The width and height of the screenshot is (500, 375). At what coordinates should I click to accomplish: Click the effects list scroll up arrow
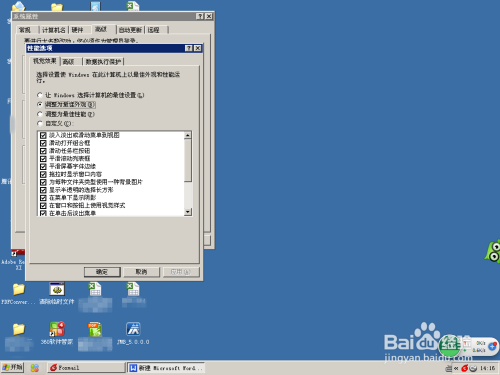(x=188, y=135)
